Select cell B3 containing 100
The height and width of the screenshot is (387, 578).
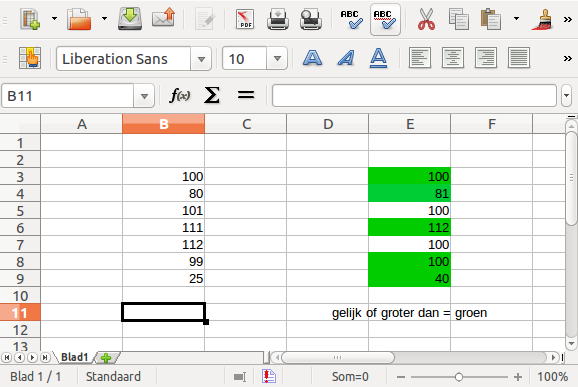click(163, 176)
